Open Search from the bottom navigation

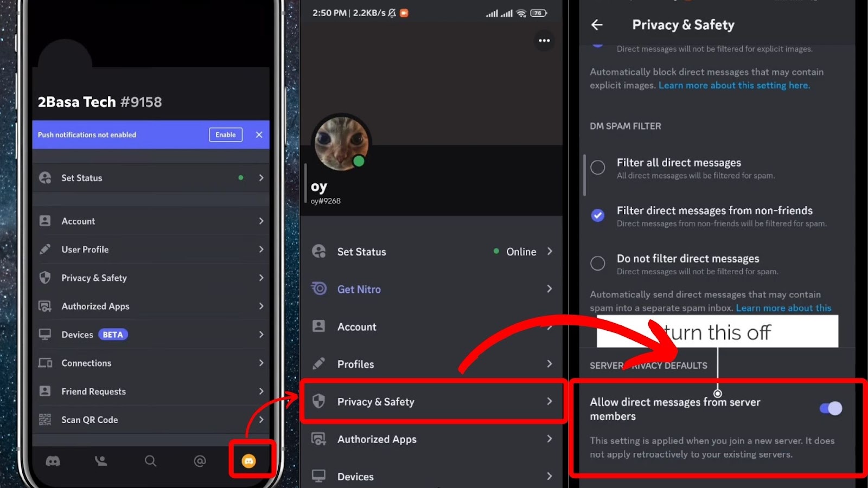tap(150, 461)
